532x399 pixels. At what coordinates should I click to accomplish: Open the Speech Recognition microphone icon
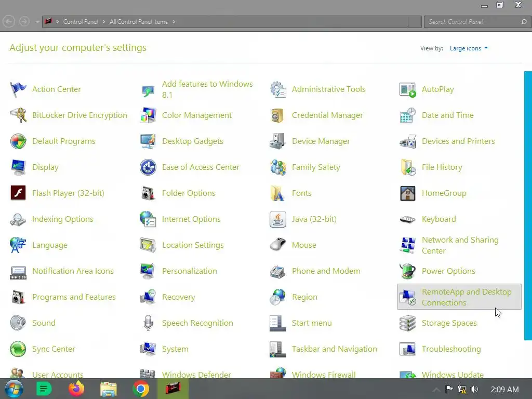click(x=148, y=323)
